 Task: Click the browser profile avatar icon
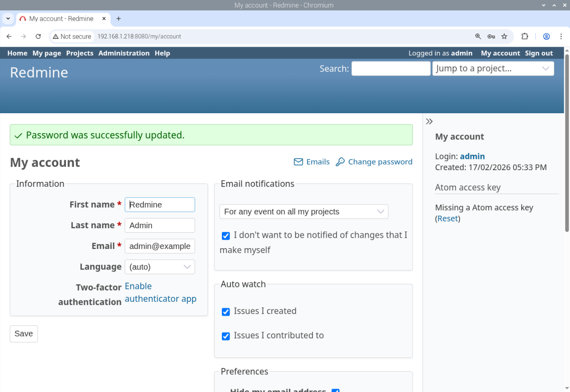[x=546, y=36]
